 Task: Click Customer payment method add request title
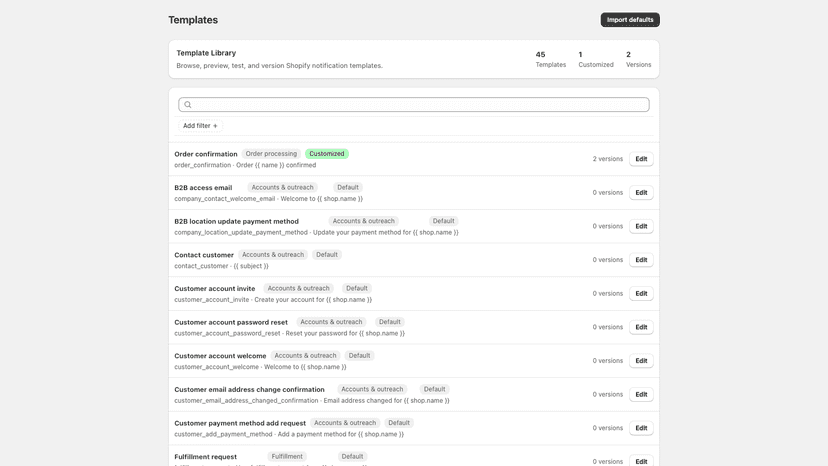point(240,423)
